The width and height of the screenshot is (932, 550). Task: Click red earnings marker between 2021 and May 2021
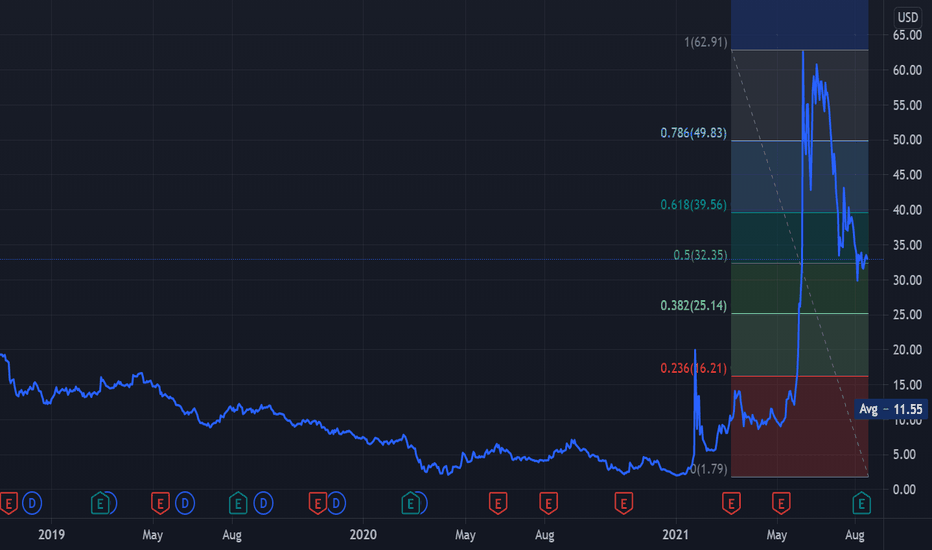click(x=731, y=504)
